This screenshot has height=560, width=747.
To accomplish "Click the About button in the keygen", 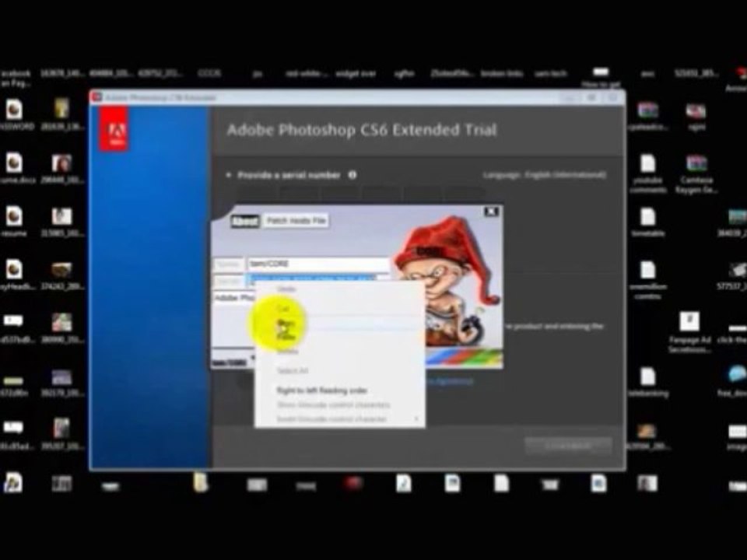I will (245, 221).
